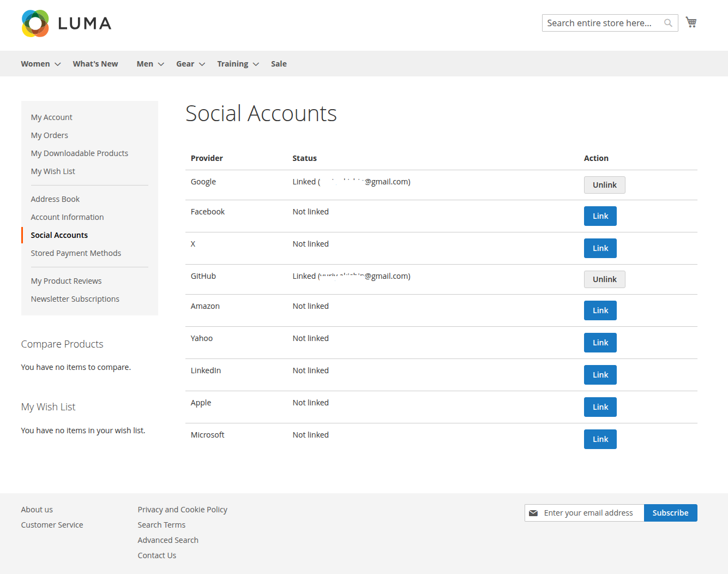This screenshot has width=728, height=574.
Task: Open My Product Reviews
Action: pos(66,281)
